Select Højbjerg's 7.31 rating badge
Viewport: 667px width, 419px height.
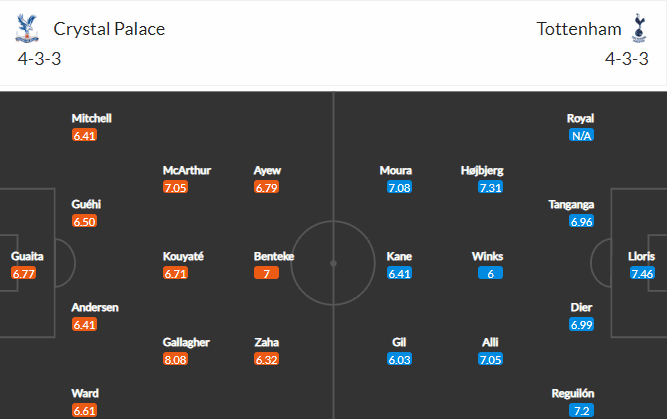490,187
